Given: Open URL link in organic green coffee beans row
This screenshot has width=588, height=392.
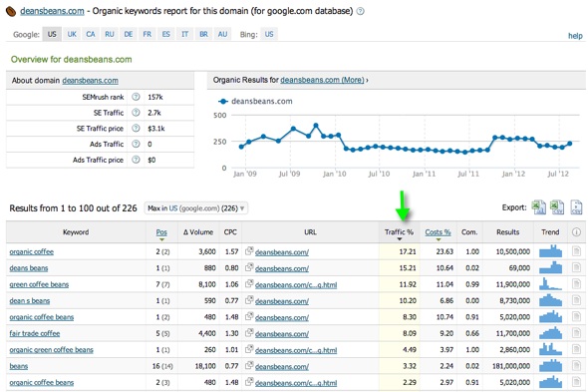Looking at the screenshot, I should [x=296, y=350].
